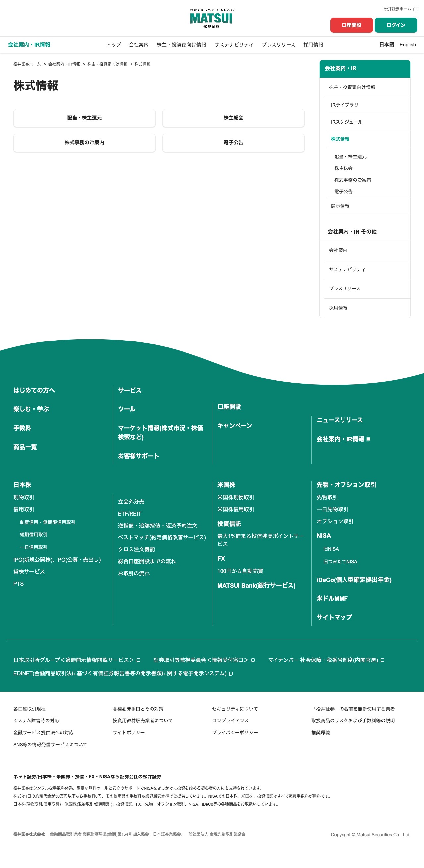The width and height of the screenshot is (424, 868).
Task: Select 会社案内 in the navigation bar
Action: tap(139, 45)
